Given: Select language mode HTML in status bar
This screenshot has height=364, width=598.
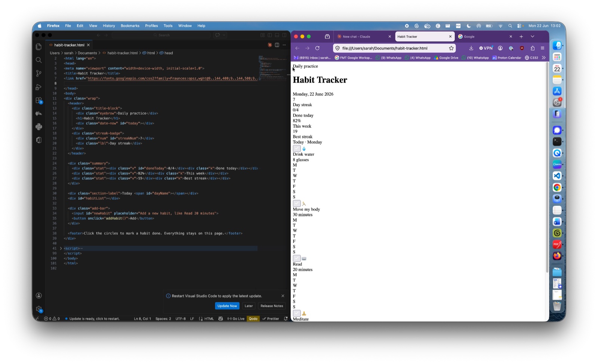Looking at the screenshot, I should [x=209, y=318].
